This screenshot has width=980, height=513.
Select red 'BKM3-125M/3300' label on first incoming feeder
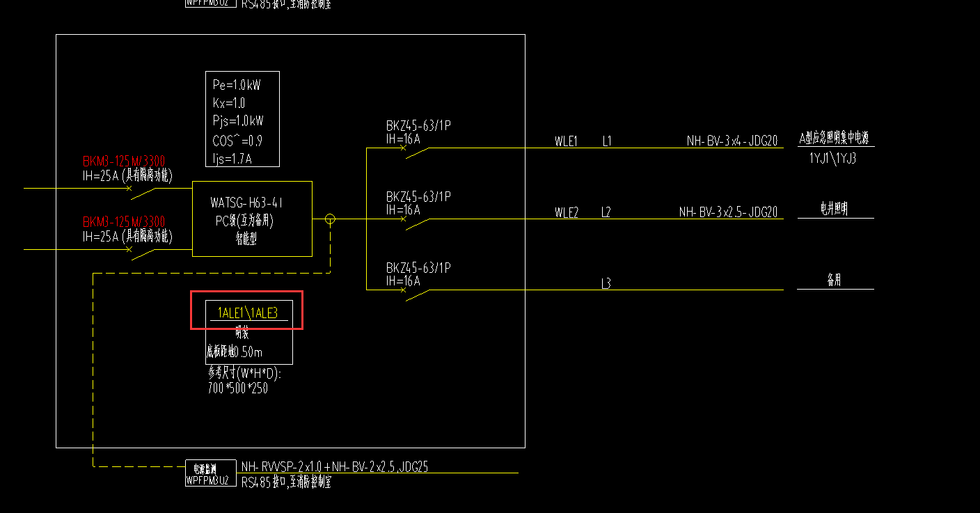[124, 162]
